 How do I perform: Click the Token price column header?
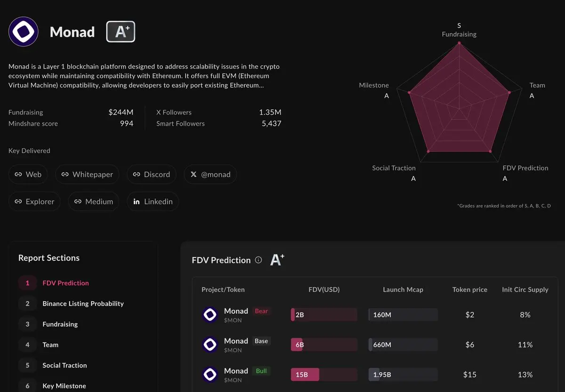(x=470, y=289)
